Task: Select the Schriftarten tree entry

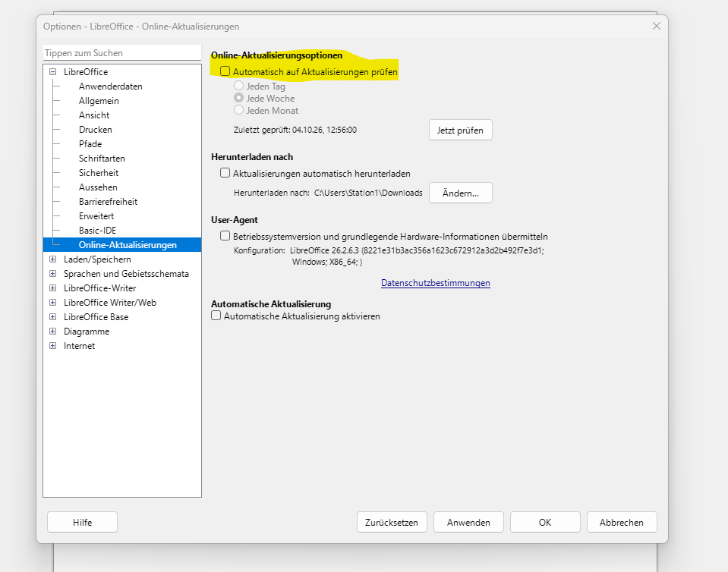Action: (x=102, y=159)
